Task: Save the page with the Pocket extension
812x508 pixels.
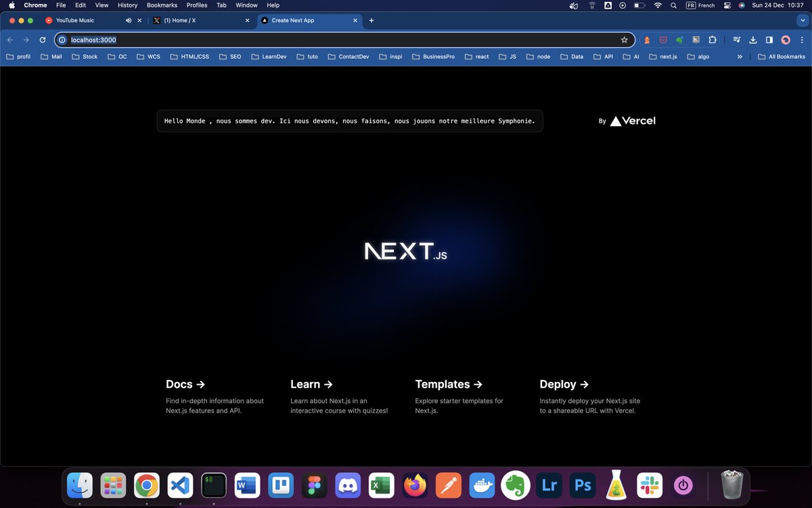Action: (x=663, y=40)
